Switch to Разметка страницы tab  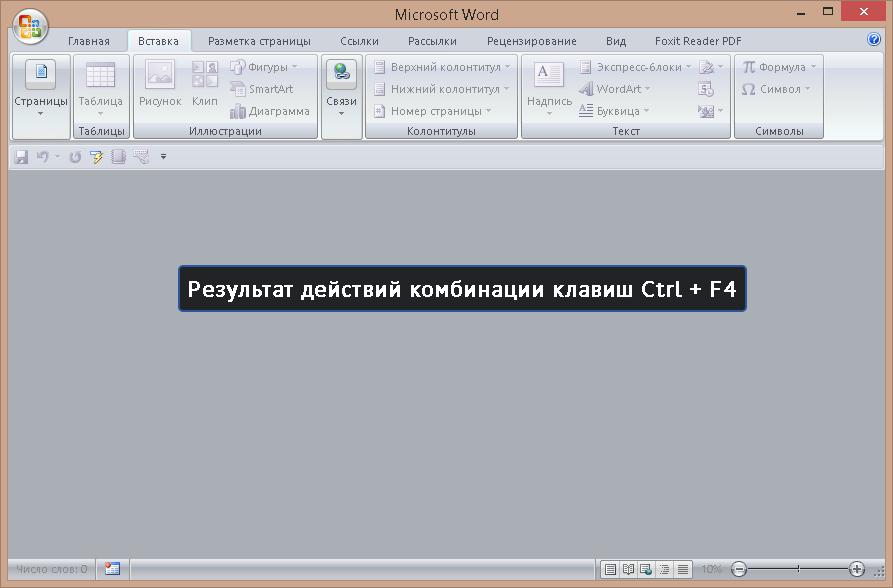pyautogui.click(x=259, y=41)
